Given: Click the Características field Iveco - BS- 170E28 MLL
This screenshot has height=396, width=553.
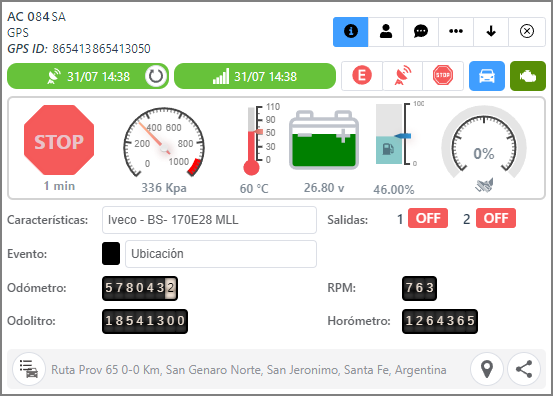Looking at the screenshot, I should [209, 220].
